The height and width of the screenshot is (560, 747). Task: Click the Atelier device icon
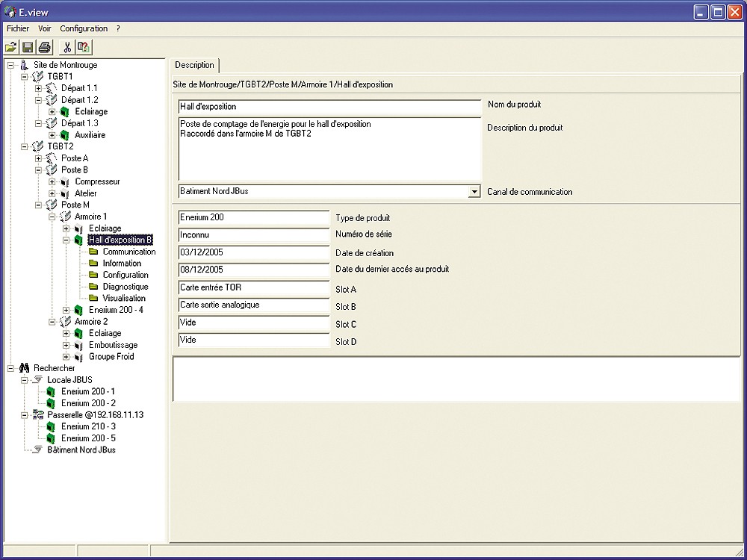pyautogui.click(x=65, y=193)
